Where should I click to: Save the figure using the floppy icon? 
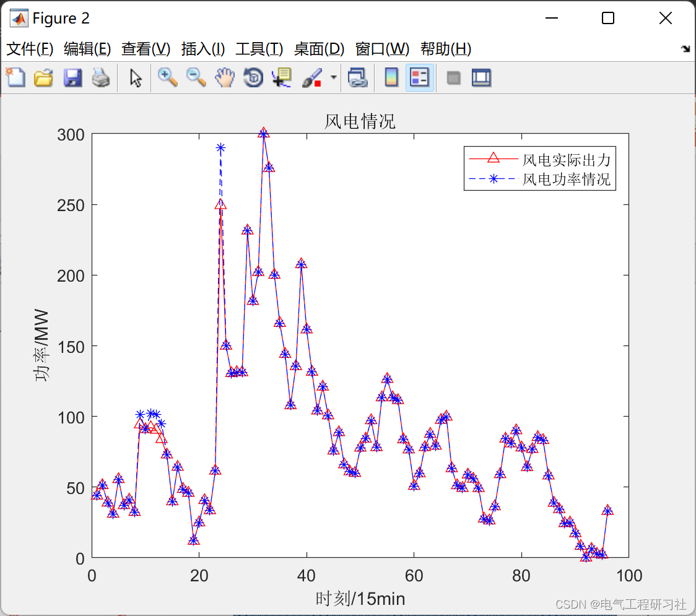point(72,77)
